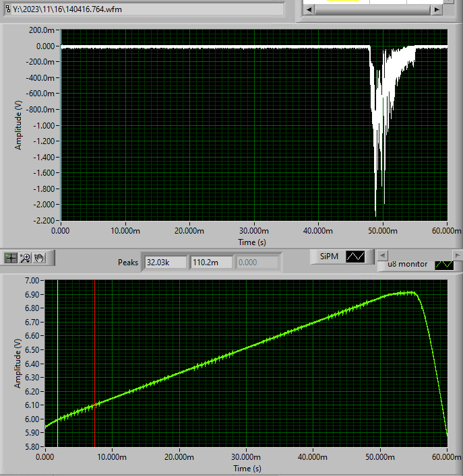Click the upper graph Amplitude (V) axis title
Screen dimensions: 463x476
pyautogui.click(x=18, y=125)
